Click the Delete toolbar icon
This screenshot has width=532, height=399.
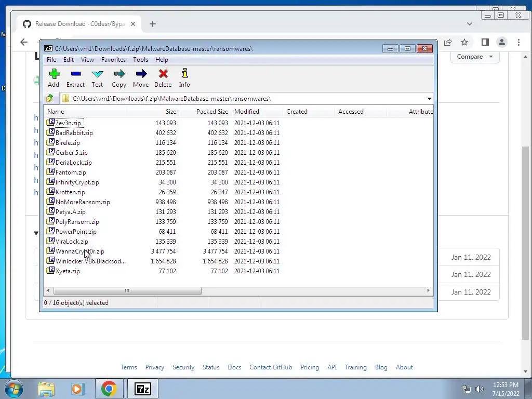click(163, 74)
